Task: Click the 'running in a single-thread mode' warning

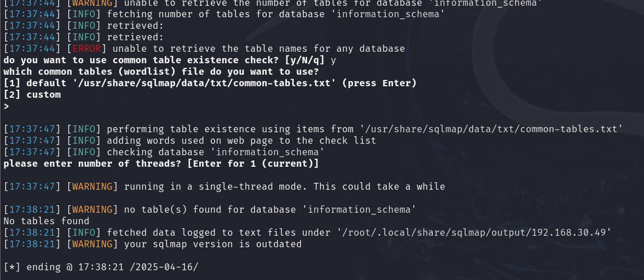Action: pyautogui.click(x=224, y=187)
